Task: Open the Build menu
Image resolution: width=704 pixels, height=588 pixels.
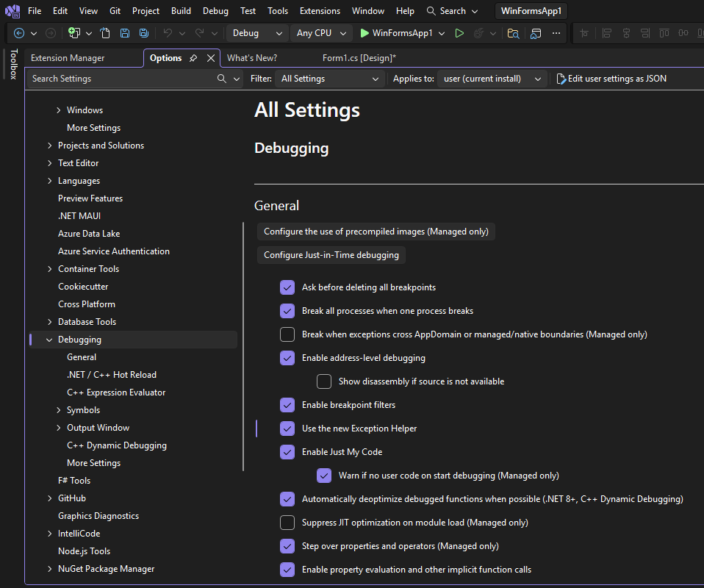Action: pos(181,11)
